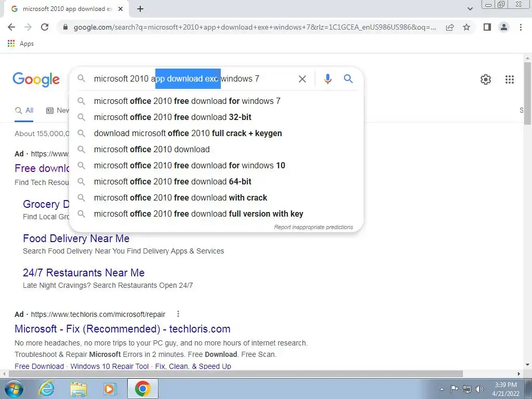This screenshot has width=532, height=399.
Task: Choose the 'full crack + keygen' suggestion
Action: tap(216, 134)
